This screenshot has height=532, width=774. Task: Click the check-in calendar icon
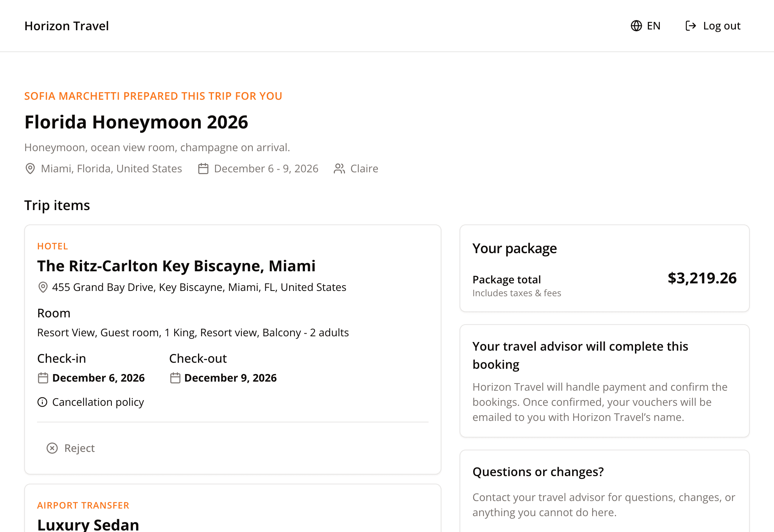[43, 378]
